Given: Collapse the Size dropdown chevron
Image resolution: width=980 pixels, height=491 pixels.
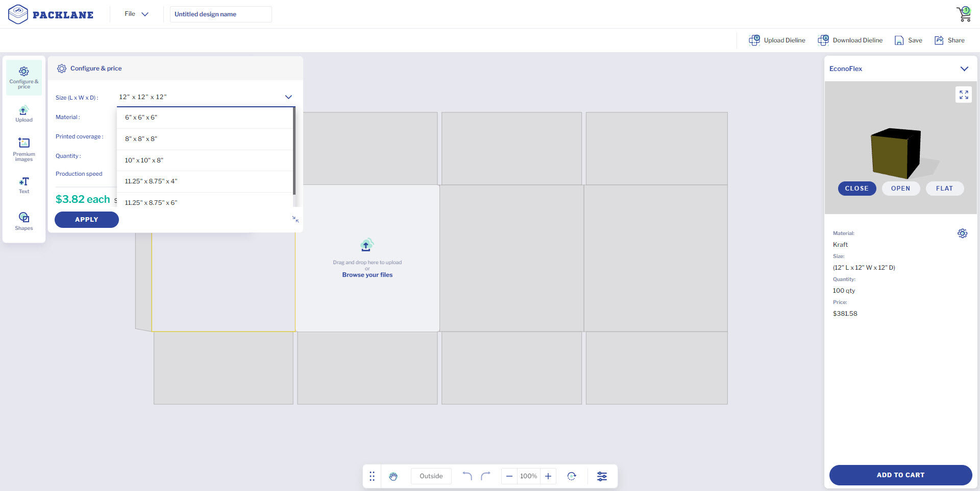Looking at the screenshot, I should pos(288,97).
